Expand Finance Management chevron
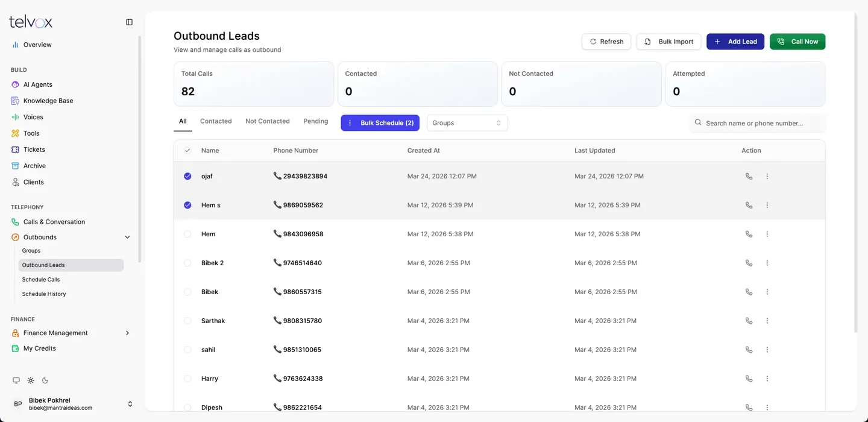Screen dimensions: 868x422 coord(127,333)
